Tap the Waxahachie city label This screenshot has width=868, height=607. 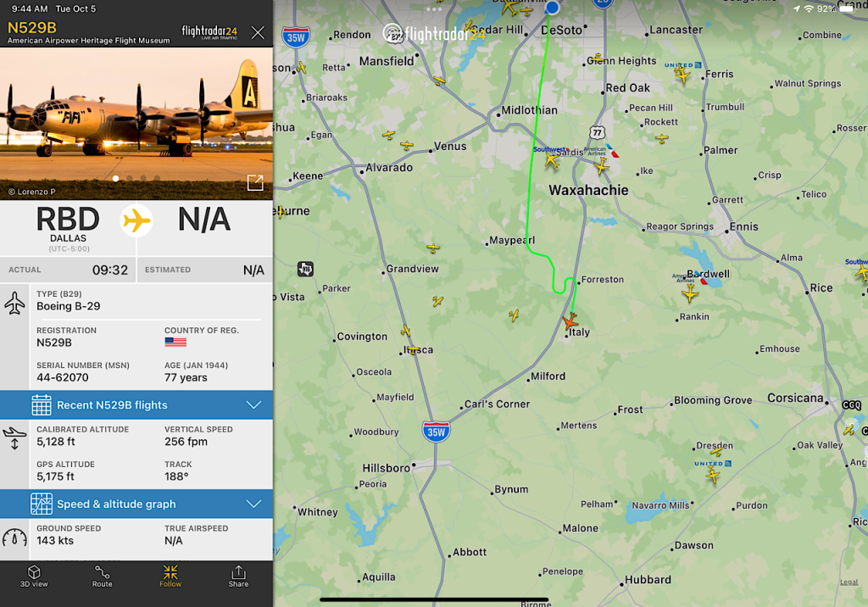click(x=588, y=190)
